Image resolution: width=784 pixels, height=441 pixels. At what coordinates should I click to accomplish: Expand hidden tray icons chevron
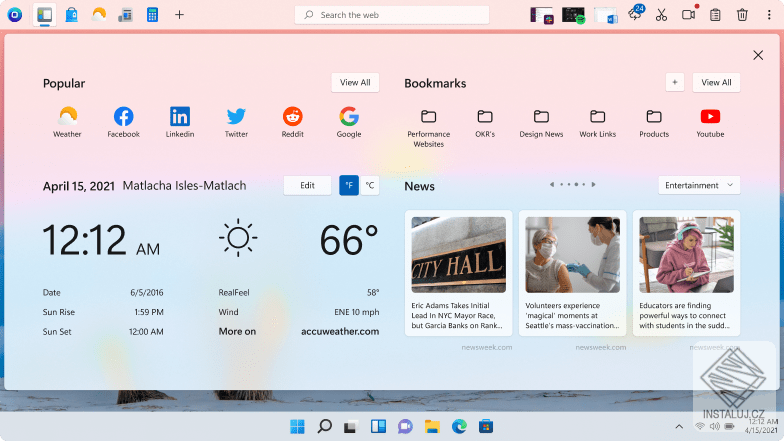click(679, 426)
